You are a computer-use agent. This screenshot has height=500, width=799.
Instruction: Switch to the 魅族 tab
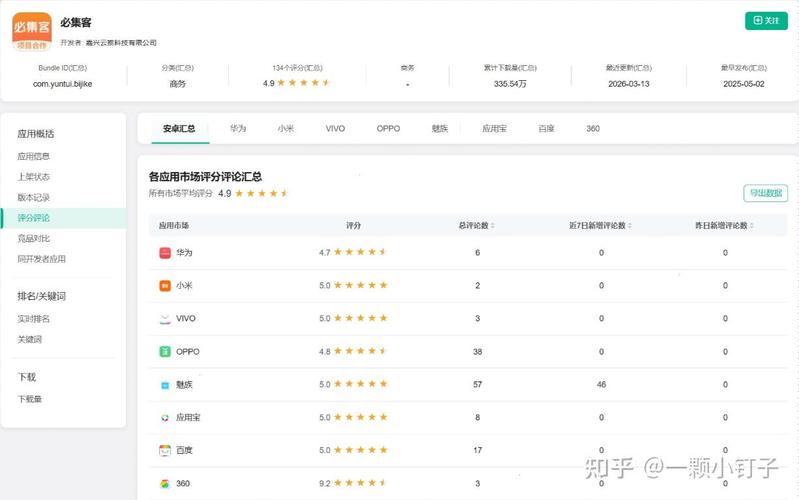click(x=440, y=128)
